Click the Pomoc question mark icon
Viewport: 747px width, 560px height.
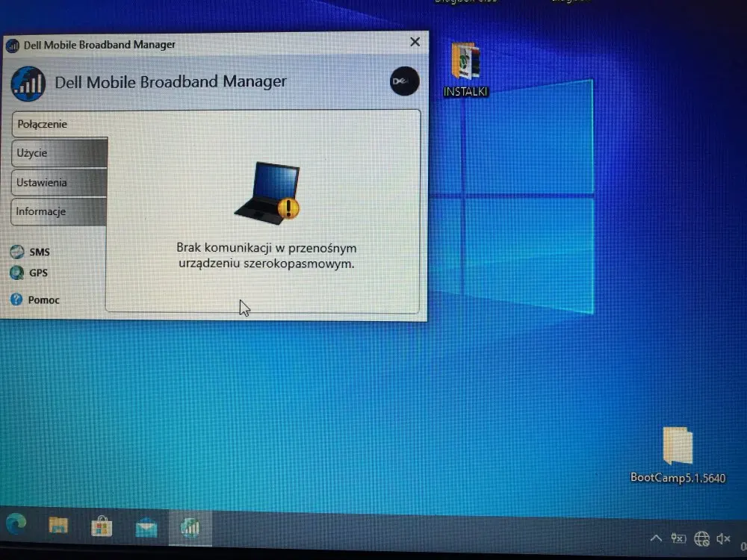[x=16, y=299]
